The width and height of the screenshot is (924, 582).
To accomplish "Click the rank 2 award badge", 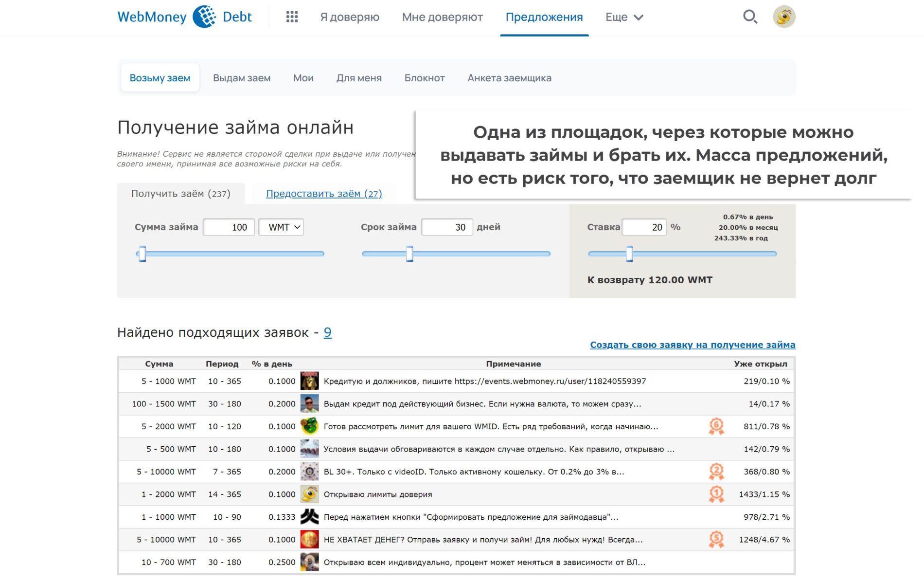I will pyautogui.click(x=716, y=472).
